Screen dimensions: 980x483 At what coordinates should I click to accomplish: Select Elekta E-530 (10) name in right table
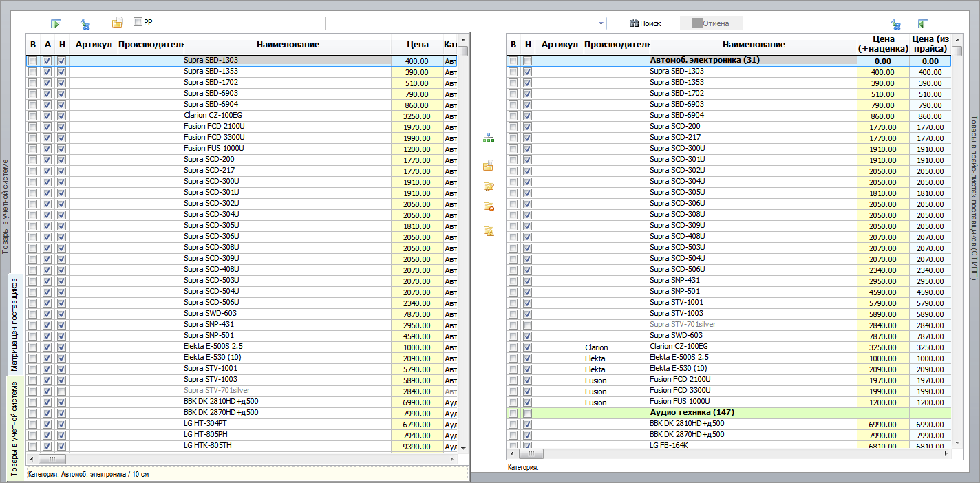(679, 369)
